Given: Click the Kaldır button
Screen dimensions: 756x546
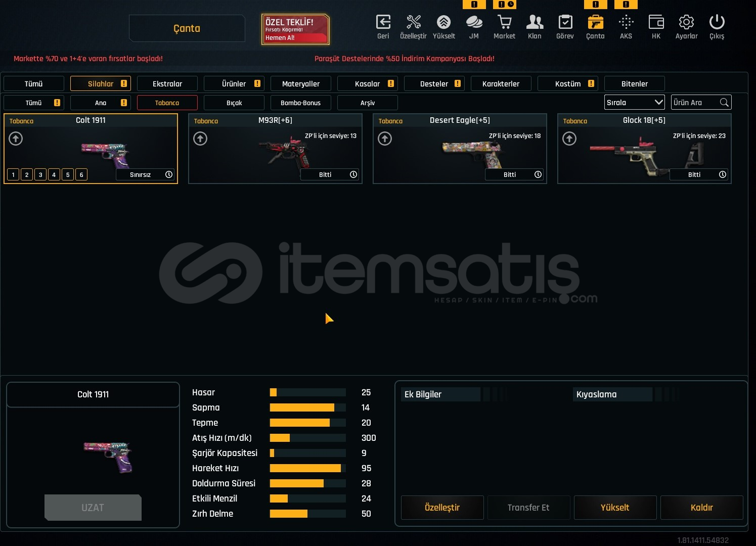Looking at the screenshot, I should point(702,508).
